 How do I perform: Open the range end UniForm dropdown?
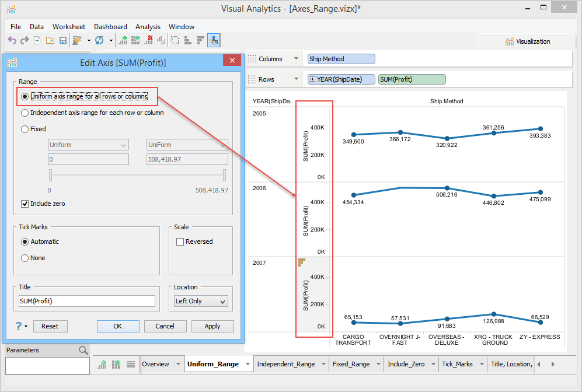(x=187, y=145)
